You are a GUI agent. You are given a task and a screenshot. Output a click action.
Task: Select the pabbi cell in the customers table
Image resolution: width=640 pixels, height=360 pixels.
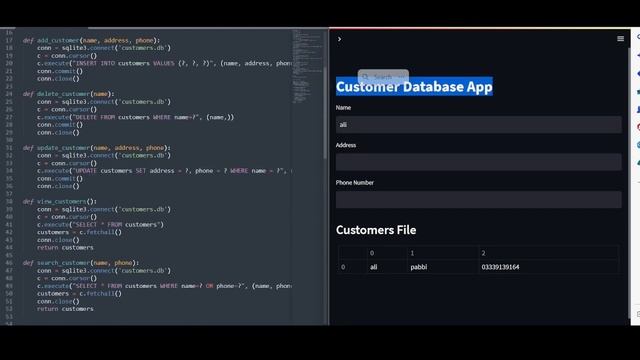tap(442, 267)
